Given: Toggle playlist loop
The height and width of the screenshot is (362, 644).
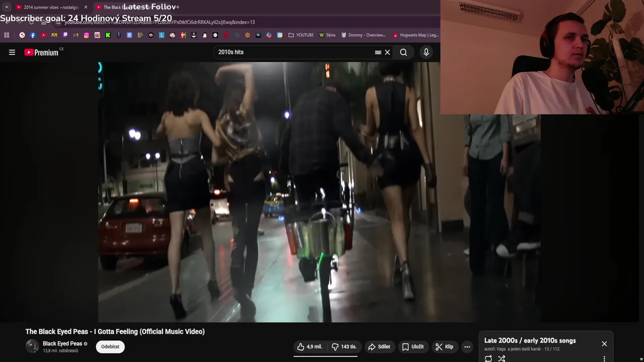Looking at the screenshot, I should click(488, 358).
